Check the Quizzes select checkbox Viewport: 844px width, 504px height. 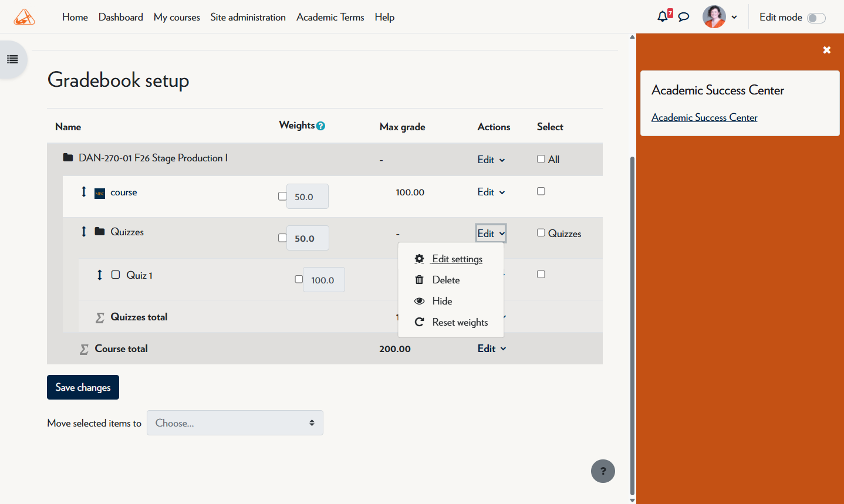coord(541,233)
